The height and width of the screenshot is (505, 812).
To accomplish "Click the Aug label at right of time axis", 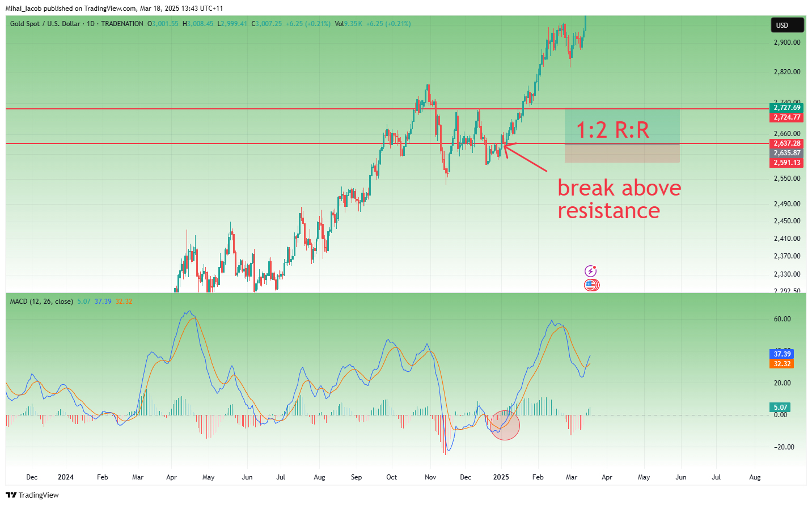I will [x=755, y=477].
